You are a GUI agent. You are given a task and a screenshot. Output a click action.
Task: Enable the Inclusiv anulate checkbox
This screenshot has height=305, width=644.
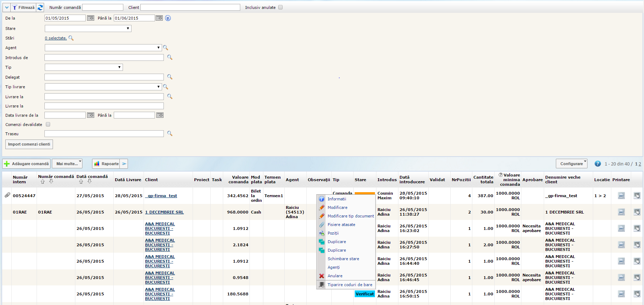[x=280, y=7]
